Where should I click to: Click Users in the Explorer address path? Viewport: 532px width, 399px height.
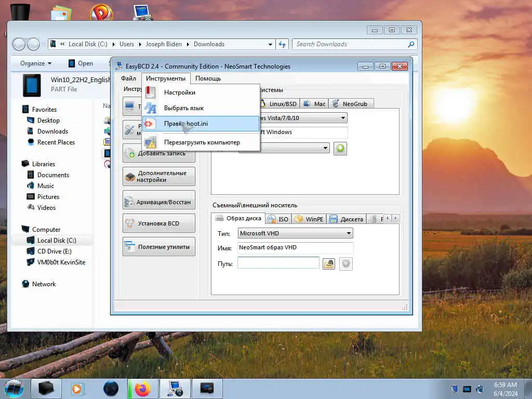click(x=127, y=44)
